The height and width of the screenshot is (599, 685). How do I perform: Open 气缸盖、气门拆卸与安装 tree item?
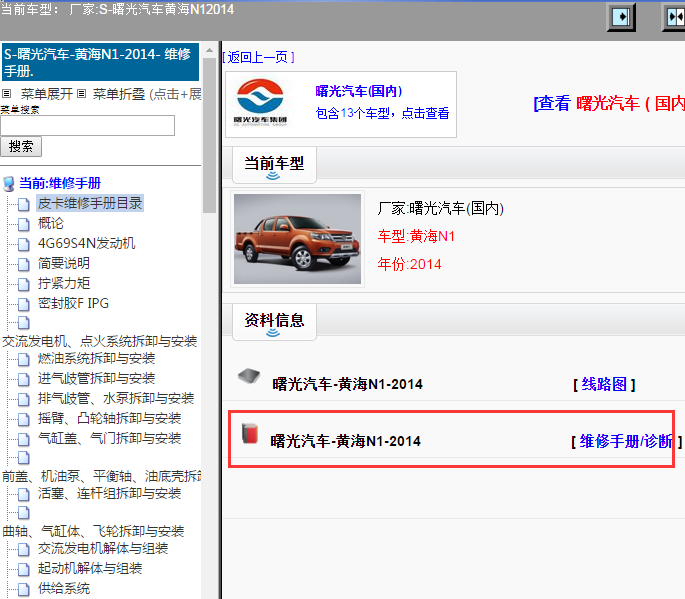[110, 438]
